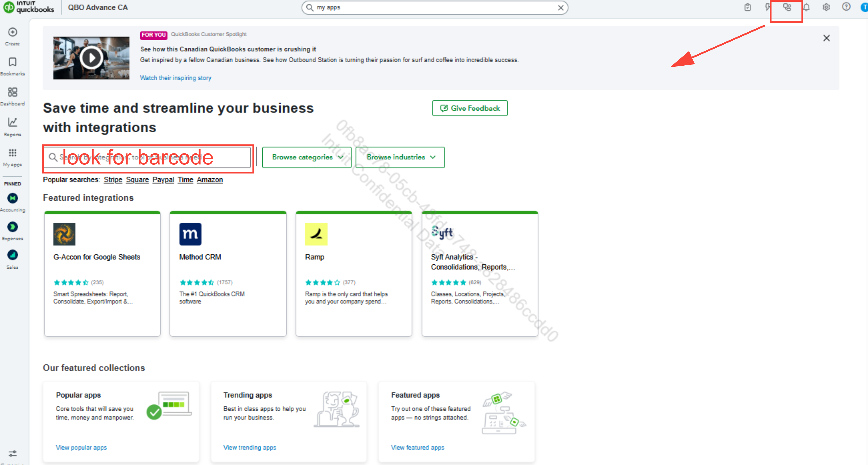Click QBO Advance CA company name
The height and width of the screenshot is (465, 868).
pos(98,7)
